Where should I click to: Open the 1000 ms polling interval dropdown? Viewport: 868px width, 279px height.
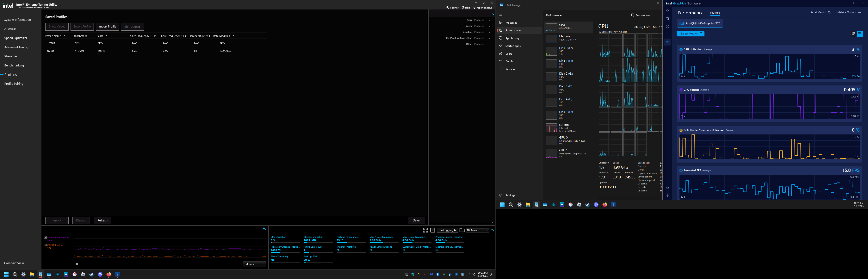pos(477,230)
